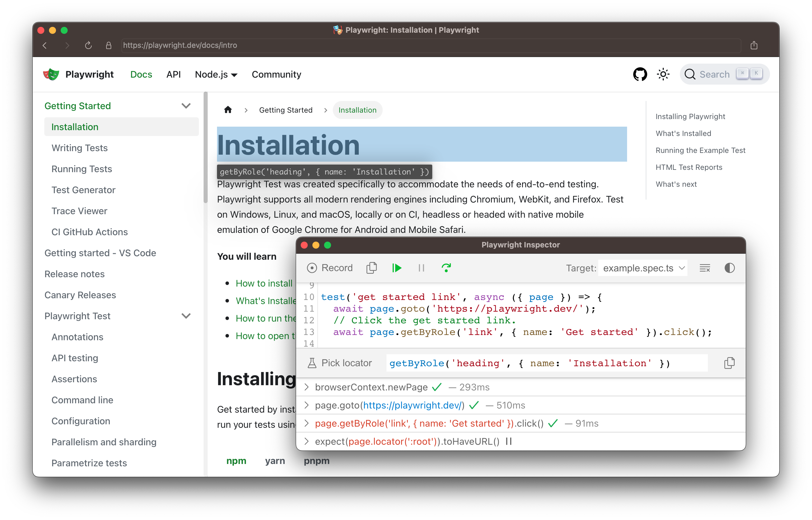Click the Node.js dropdown in top navigation
The height and width of the screenshot is (520, 812).
[216, 75]
